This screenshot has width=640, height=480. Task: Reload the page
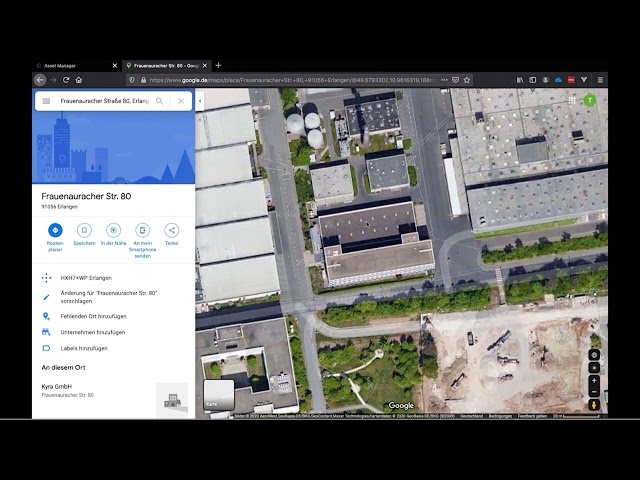click(66, 80)
